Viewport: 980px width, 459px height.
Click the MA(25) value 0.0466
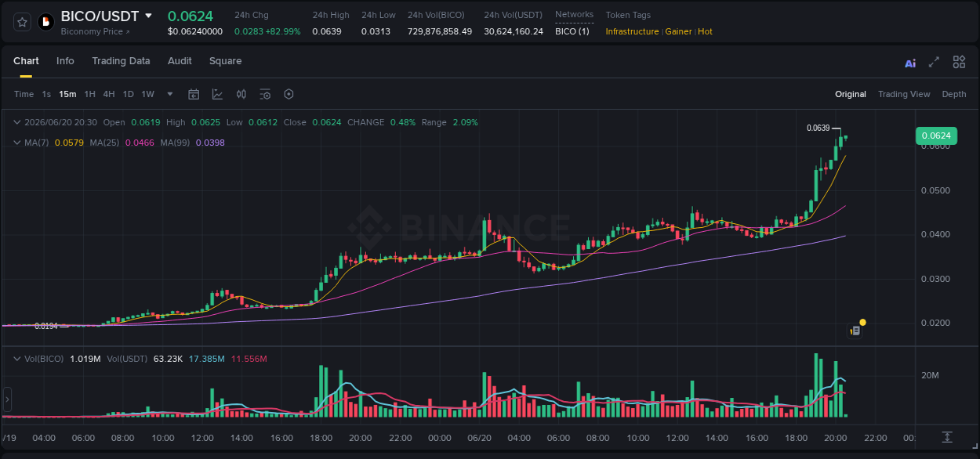click(x=140, y=143)
